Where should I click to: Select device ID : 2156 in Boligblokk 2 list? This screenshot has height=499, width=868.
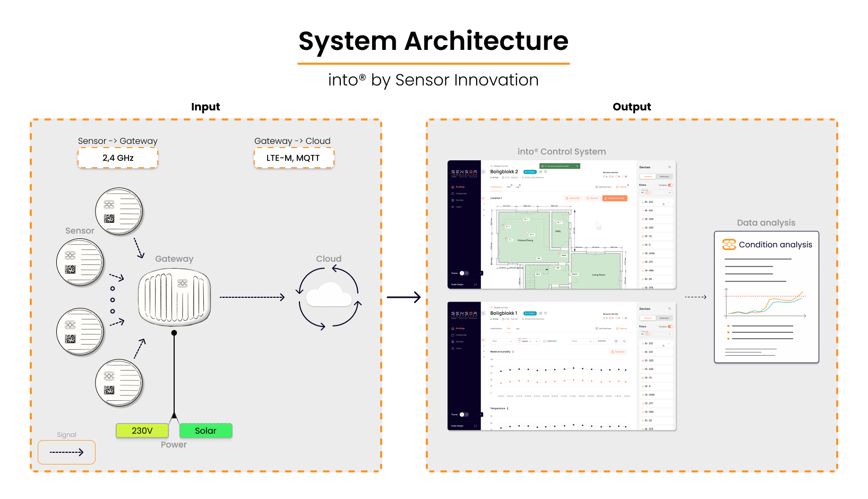656,253
